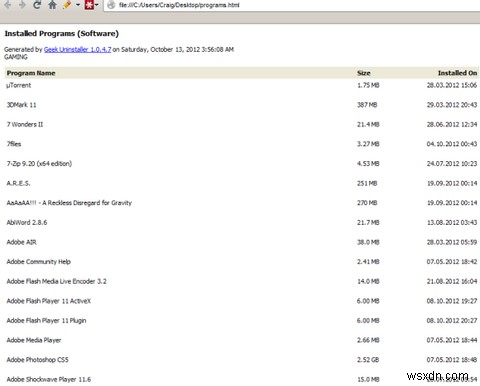Select the Adobe Community Help entry

coord(39,262)
